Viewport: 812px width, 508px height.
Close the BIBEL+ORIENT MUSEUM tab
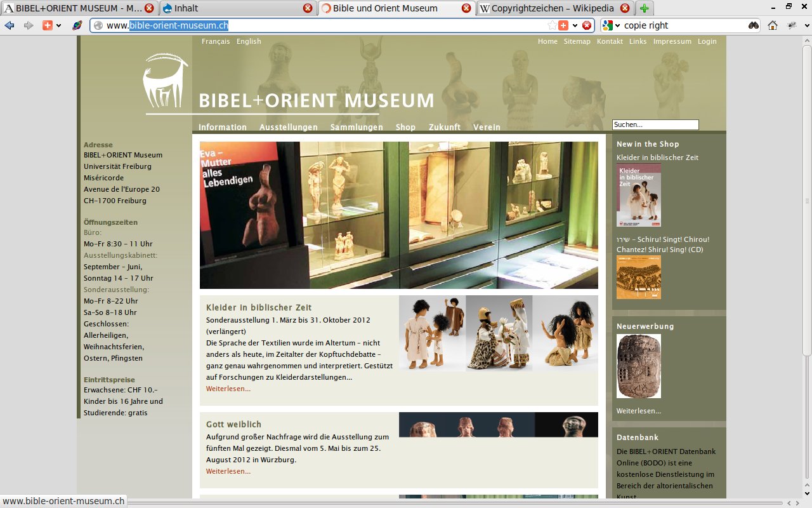point(149,8)
